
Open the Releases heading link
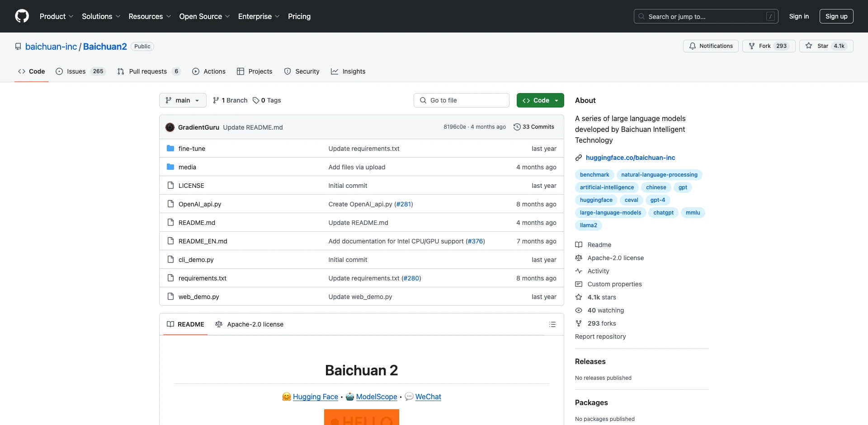(x=590, y=361)
